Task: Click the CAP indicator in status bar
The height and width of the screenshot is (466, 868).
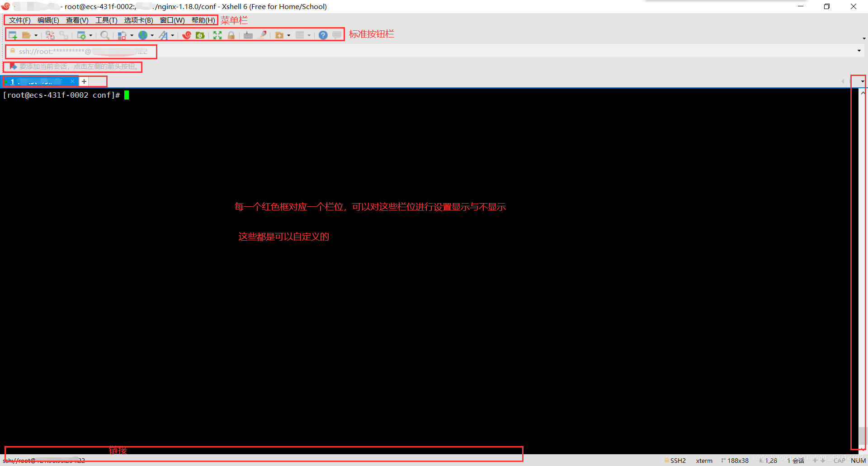Action: [x=839, y=461]
